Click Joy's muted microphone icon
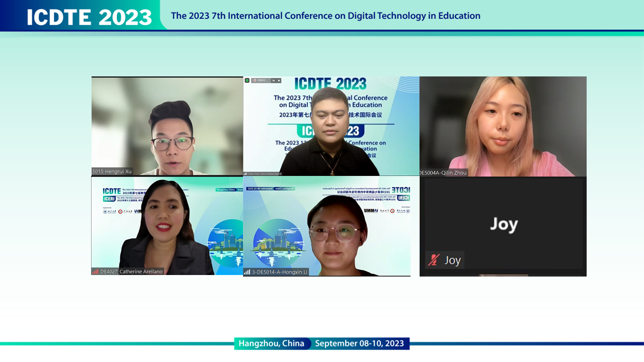Image resolution: width=644 pixels, height=362 pixels. (434, 260)
